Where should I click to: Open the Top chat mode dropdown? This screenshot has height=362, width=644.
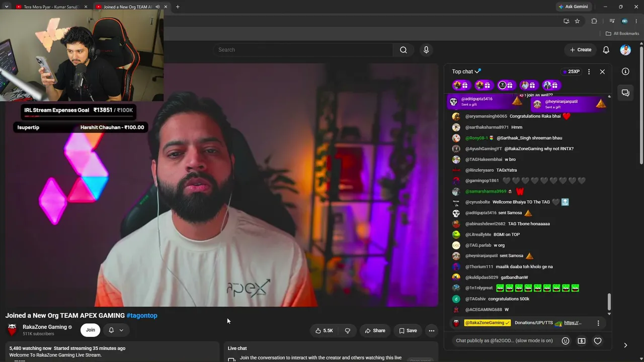click(466, 71)
